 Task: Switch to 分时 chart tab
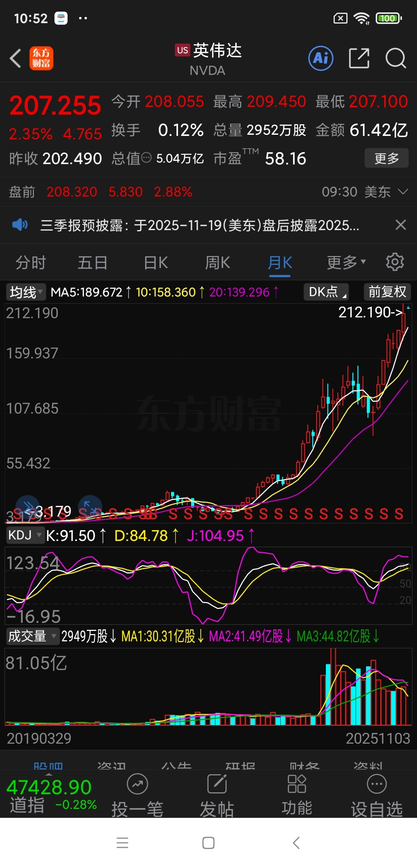(31, 263)
